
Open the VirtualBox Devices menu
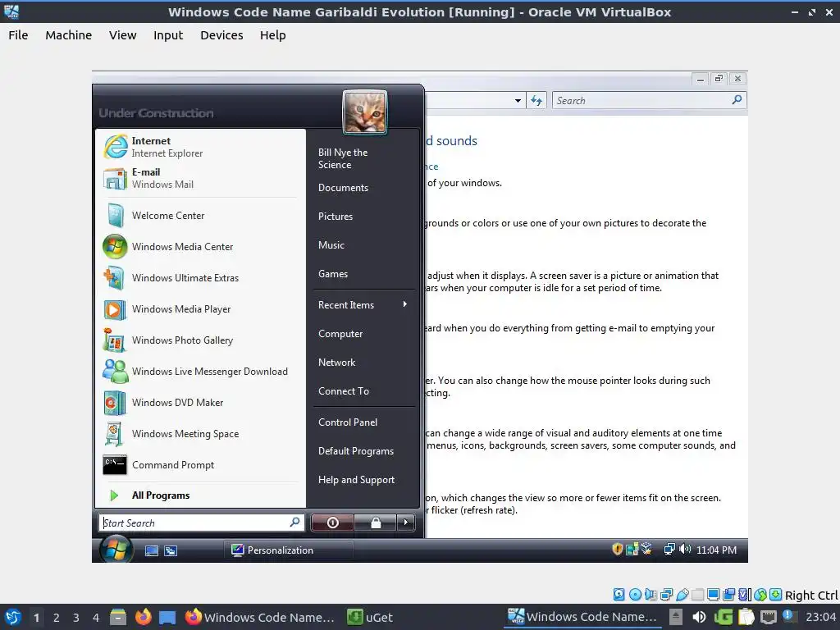(221, 34)
